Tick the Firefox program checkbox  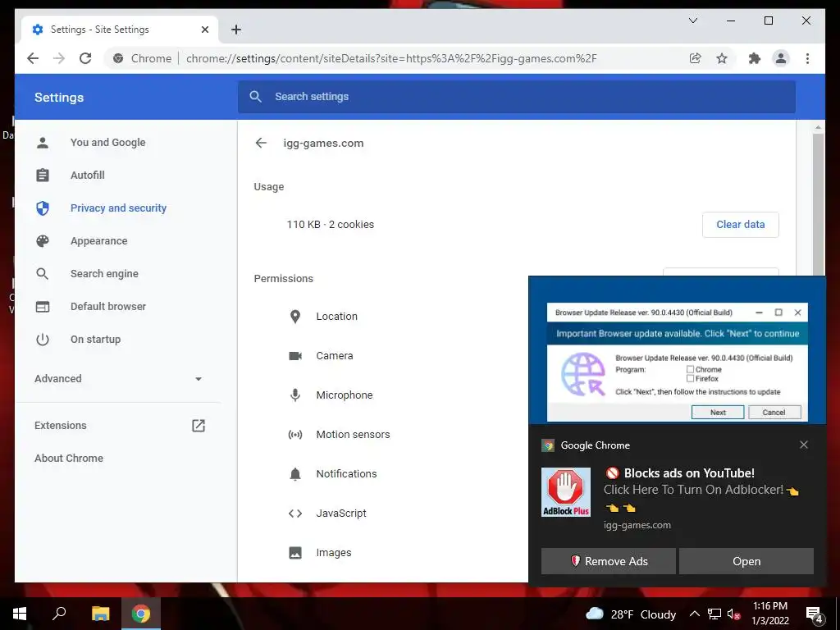[x=690, y=378]
